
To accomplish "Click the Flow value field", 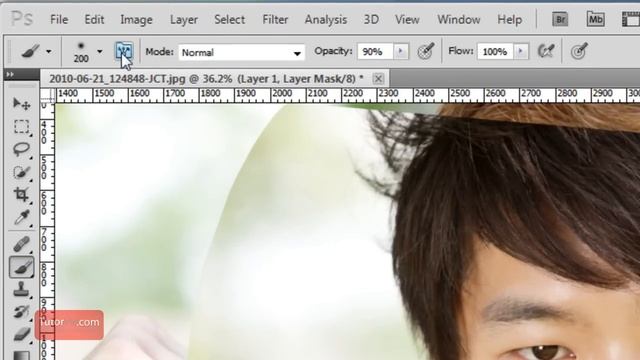I will click(495, 52).
